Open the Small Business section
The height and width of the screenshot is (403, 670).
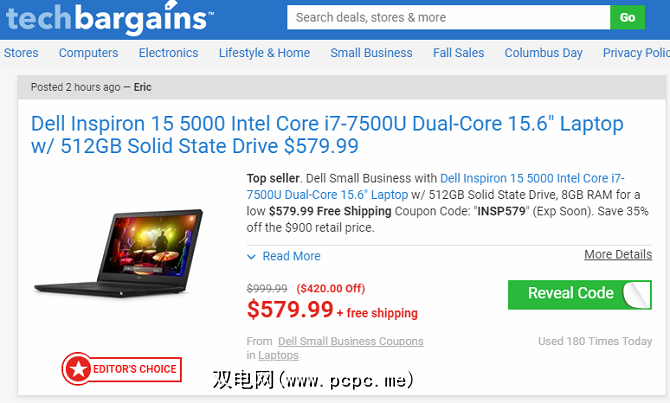point(371,53)
